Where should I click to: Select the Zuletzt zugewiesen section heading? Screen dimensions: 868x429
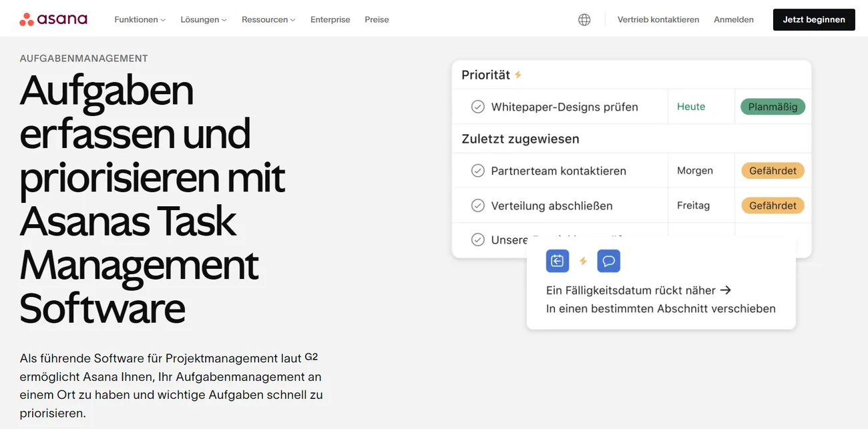tap(520, 139)
